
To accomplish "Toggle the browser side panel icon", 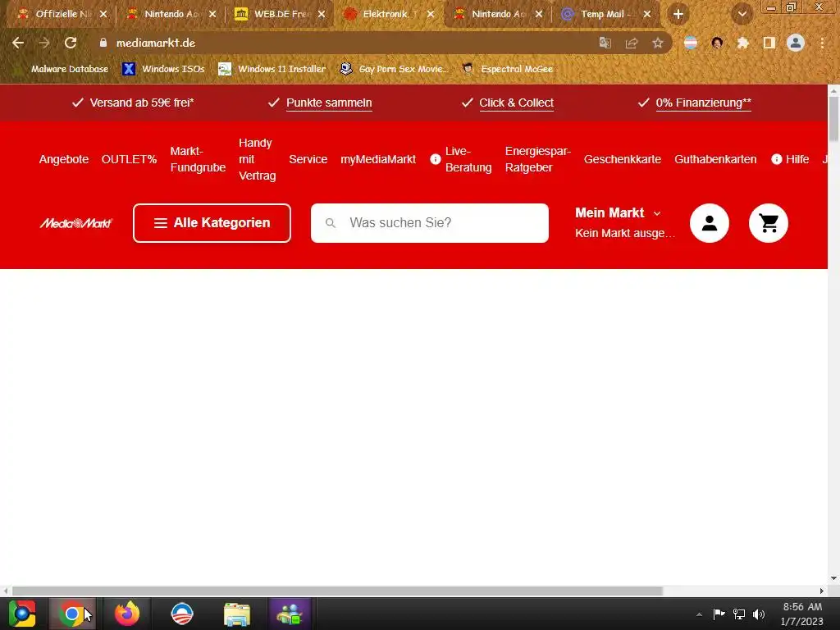I will click(x=769, y=43).
